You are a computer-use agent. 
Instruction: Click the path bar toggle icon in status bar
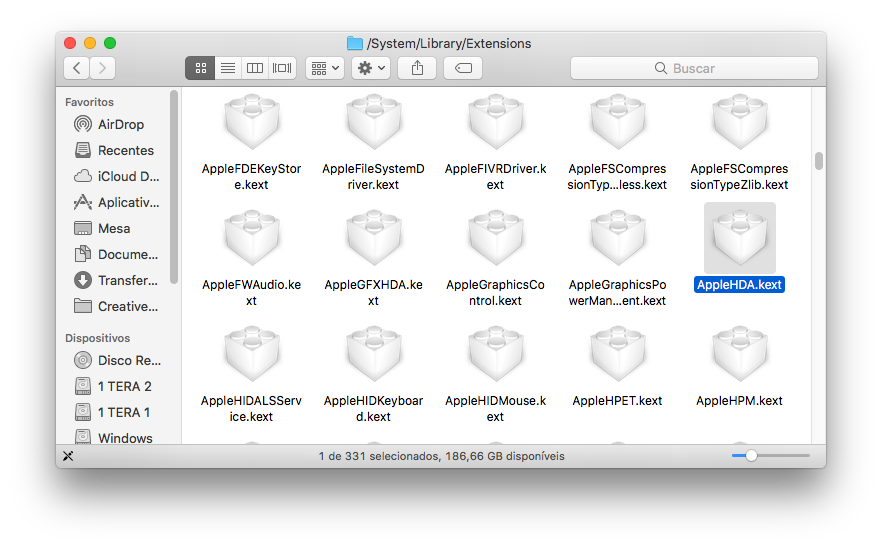68,456
